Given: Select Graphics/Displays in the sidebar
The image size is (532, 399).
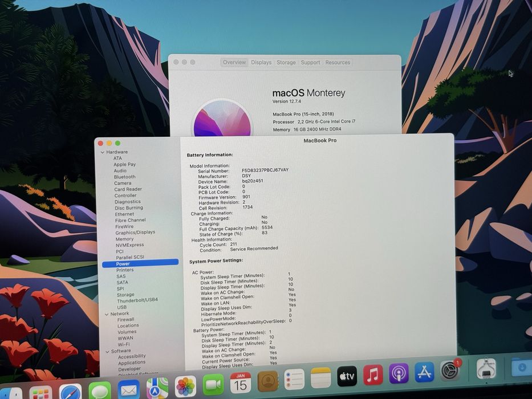Looking at the screenshot, I should click(x=135, y=233).
